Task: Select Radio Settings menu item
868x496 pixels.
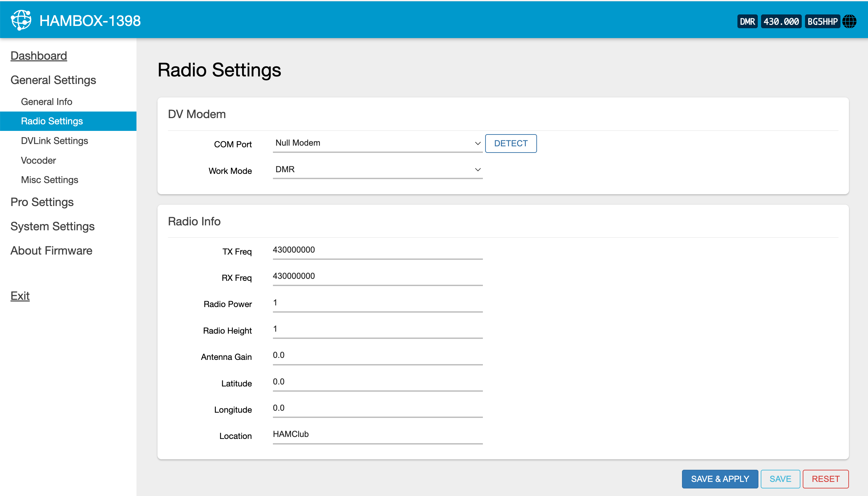Action: [68, 121]
